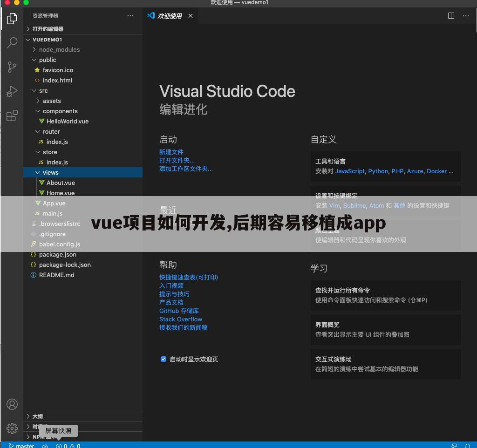Open the Search view icon

(x=12, y=42)
